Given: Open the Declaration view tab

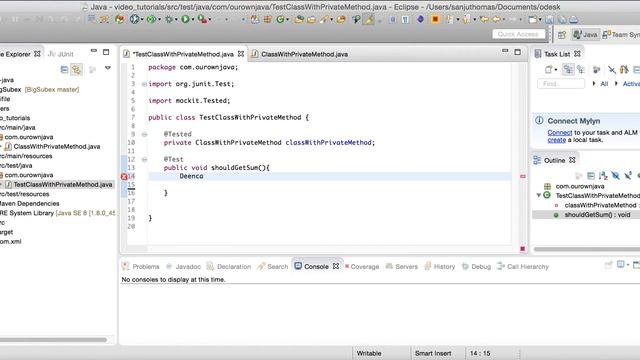Looking at the screenshot, I should [229, 267].
